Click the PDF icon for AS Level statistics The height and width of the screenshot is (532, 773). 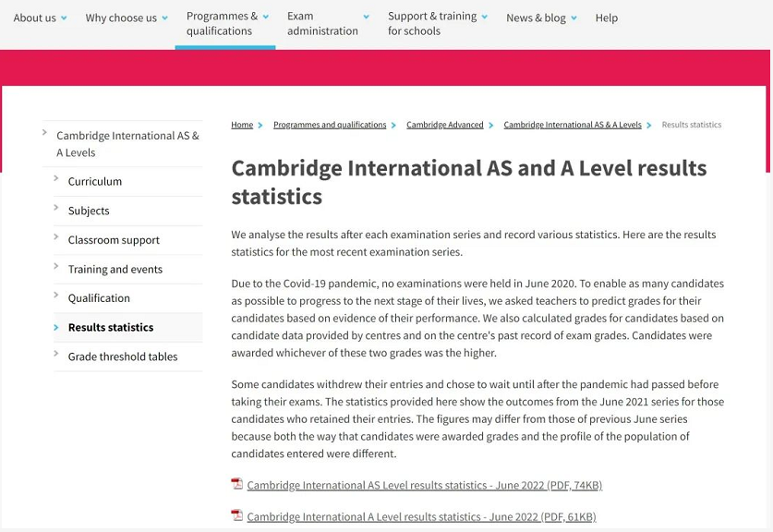[237, 484]
